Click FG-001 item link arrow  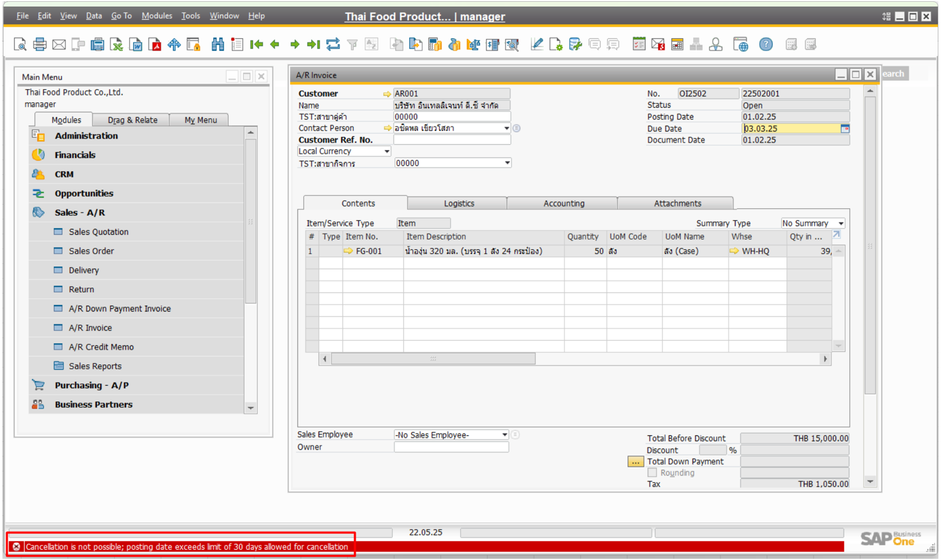click(x=348, y=251)
